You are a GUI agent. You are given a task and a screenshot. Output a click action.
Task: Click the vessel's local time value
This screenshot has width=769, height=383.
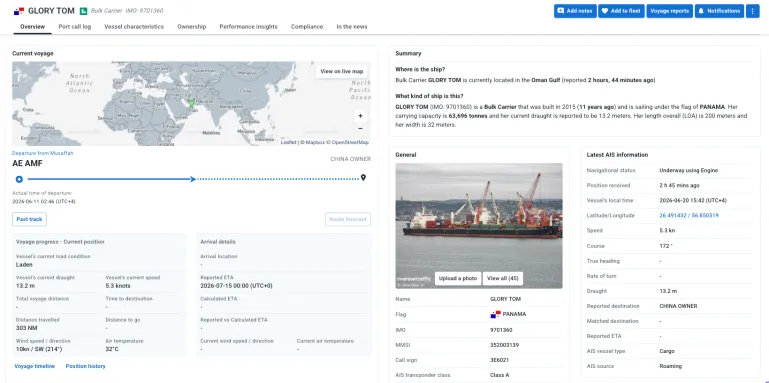click(693, 200)
